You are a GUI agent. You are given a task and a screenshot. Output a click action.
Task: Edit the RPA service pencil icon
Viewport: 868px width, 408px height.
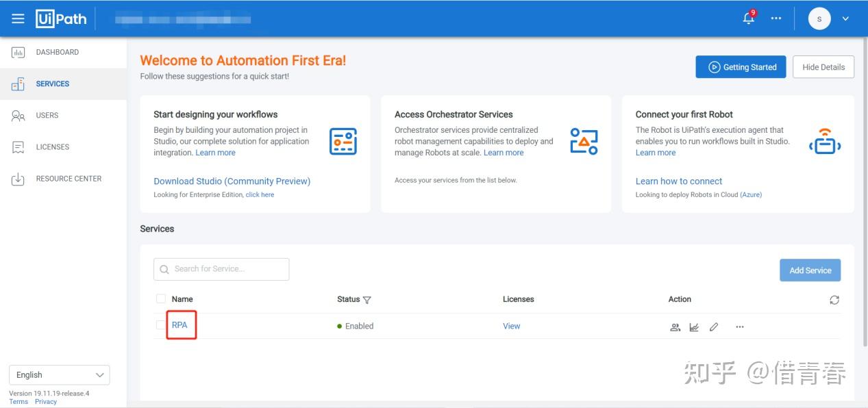point(714,327)
